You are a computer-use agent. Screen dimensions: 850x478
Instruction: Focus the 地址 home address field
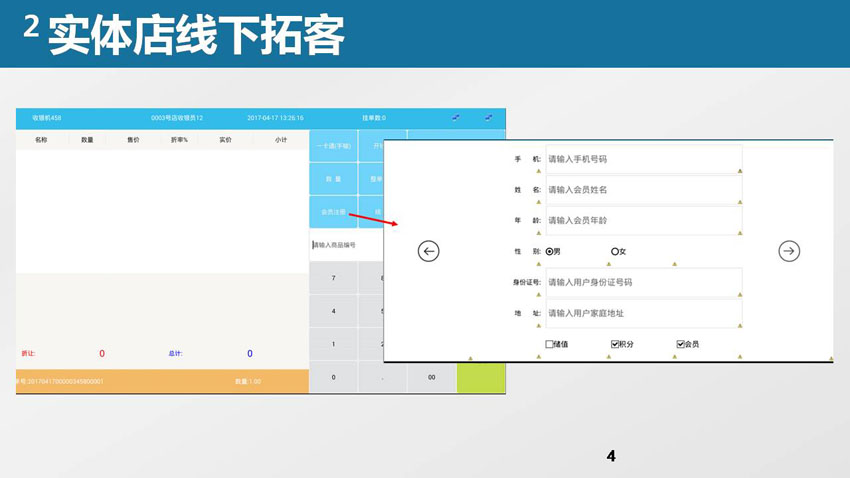click(643, 313)
